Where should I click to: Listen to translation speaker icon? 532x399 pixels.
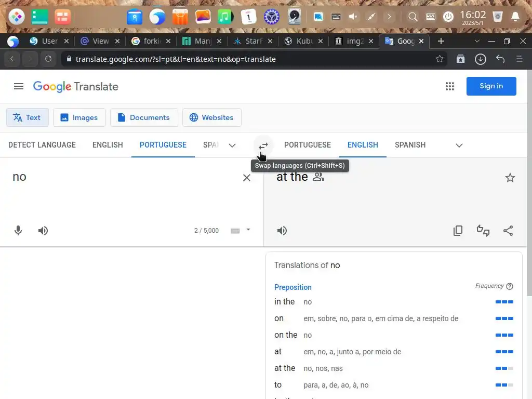[x=282, y=231]
